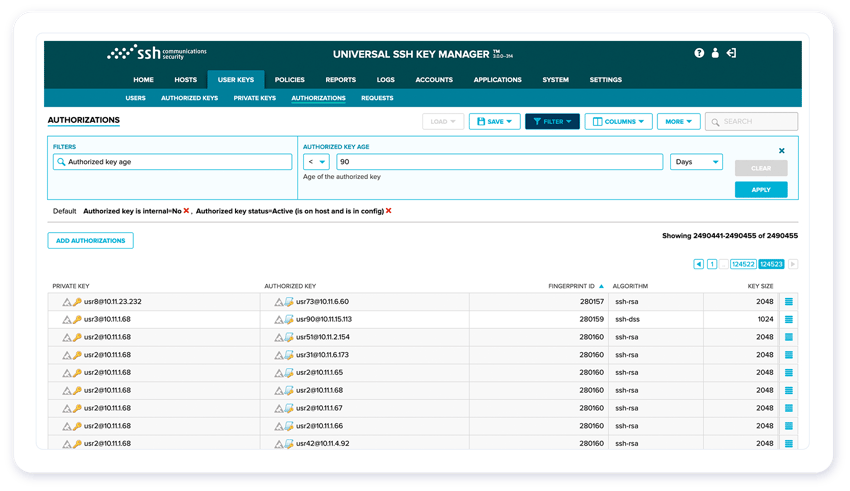Open row menu for usr73@10.11.6.60
The height and width of the screenshot is (491, 850).
click(788, 301)
